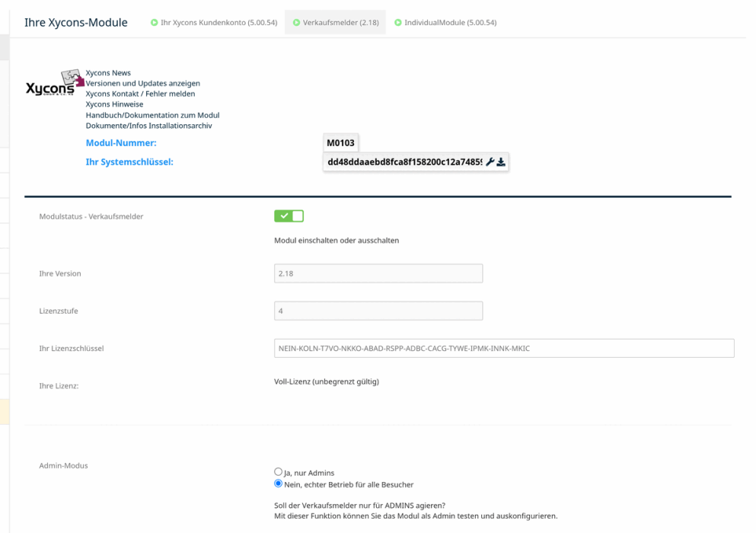Select the 'Ja, nur Admins' radio button

pos(278,472)
